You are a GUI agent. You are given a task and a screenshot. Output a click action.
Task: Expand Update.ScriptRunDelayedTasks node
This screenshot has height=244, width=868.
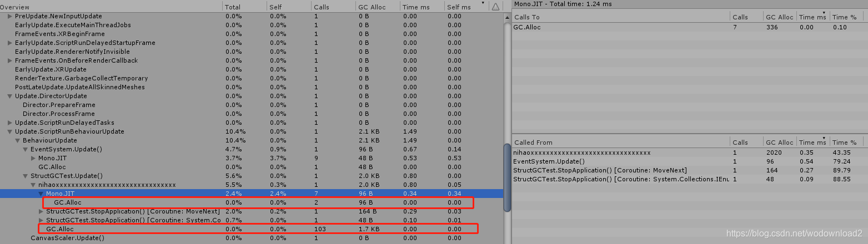point(10,123)
